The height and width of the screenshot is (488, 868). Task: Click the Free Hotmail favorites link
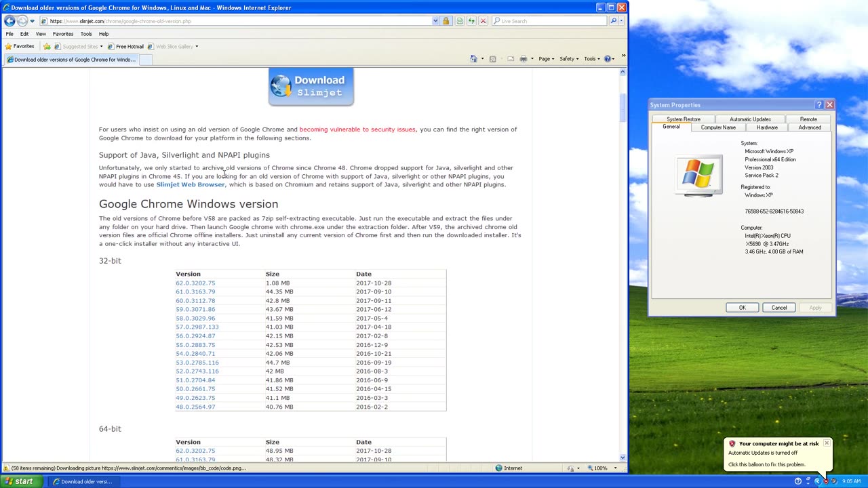pos(125,47)
